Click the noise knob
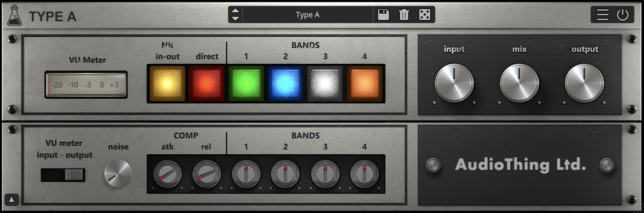Viewport: 644px width, 213px height. point(118,174)
